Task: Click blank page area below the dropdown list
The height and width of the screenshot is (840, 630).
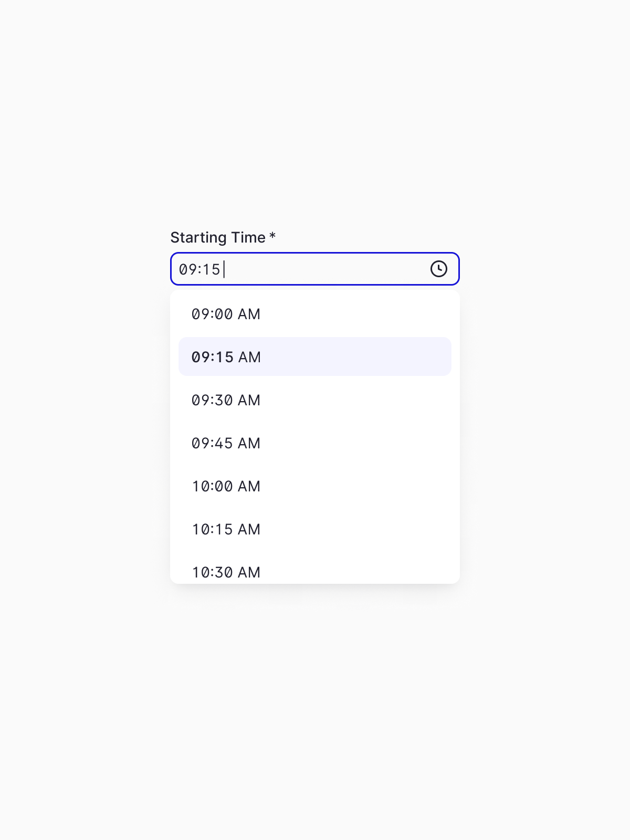Action: [x=315, y=709]
